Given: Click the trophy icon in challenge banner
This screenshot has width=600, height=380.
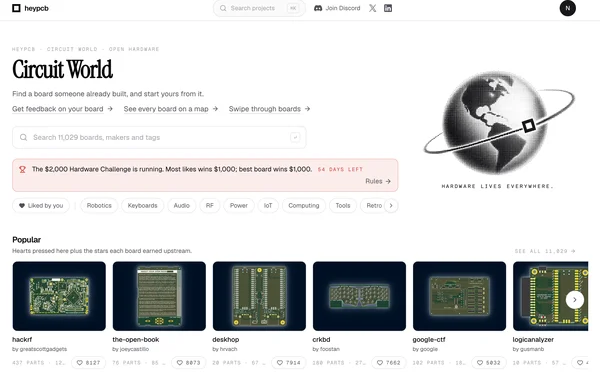Looking at the screenshot, I should pos(22,169).
